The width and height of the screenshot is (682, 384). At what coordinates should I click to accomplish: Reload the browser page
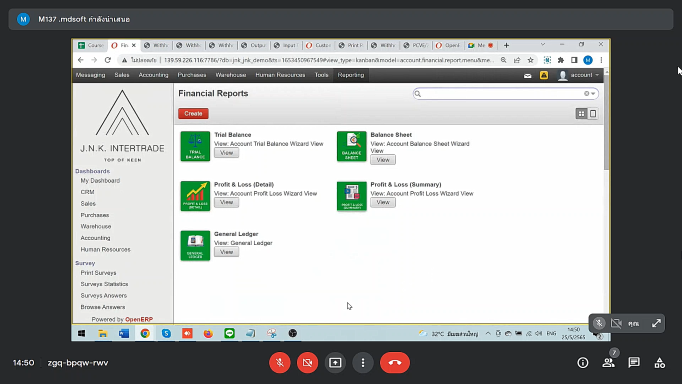point(108,60)
